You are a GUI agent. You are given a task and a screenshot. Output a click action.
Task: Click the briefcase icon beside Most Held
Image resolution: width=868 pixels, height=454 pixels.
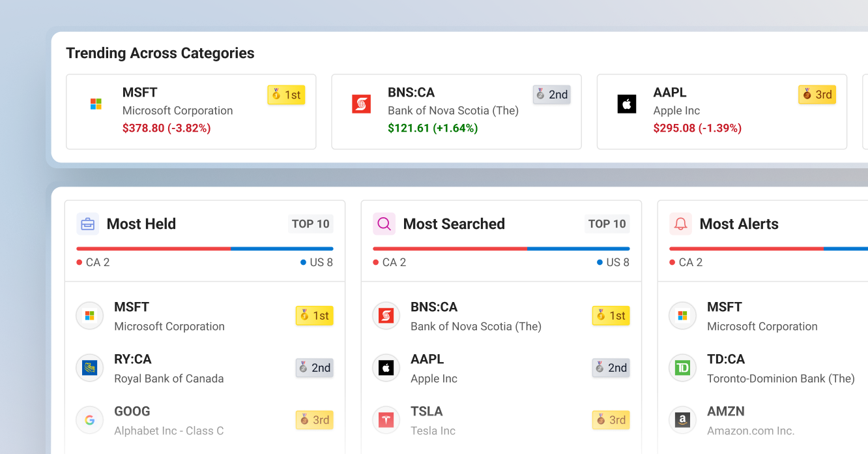(x=88, y=224)
